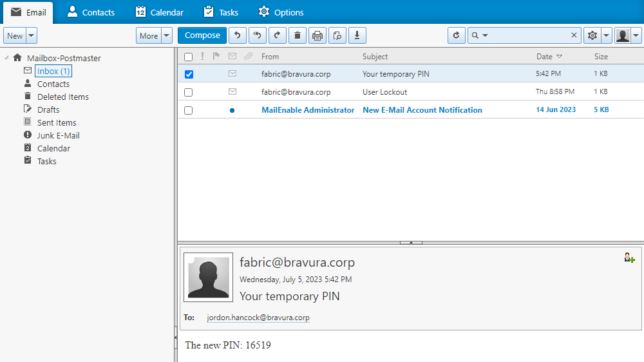Collapse the preview pane with top handle
Screen dimensions: 644x362
pos(411,242)
